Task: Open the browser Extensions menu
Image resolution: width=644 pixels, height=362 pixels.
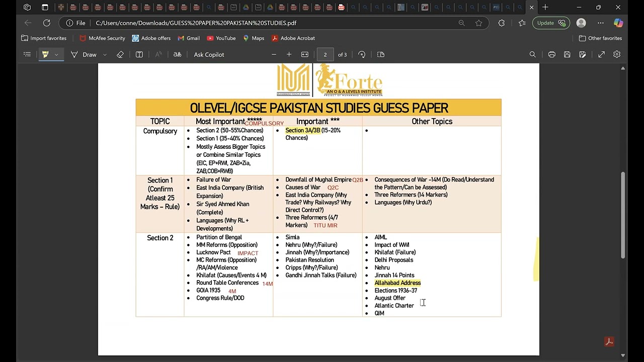Action: click(x=501, y=23)
